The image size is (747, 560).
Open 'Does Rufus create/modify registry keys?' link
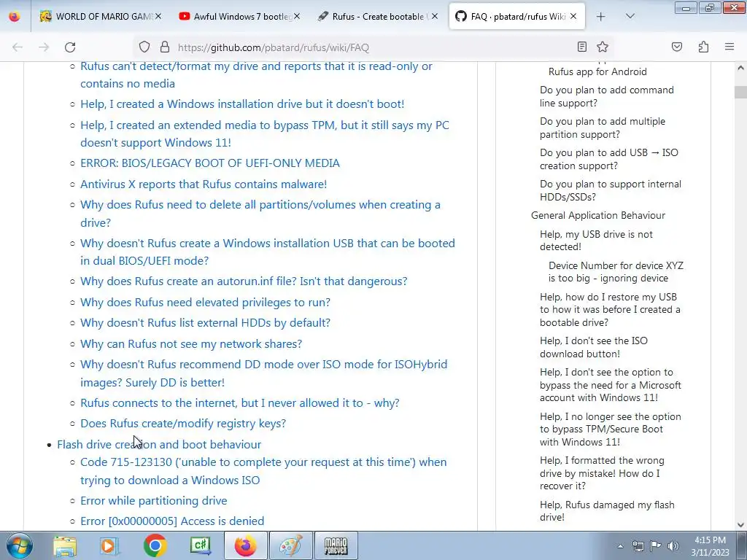pyautogui.click(x=183, y=424)
